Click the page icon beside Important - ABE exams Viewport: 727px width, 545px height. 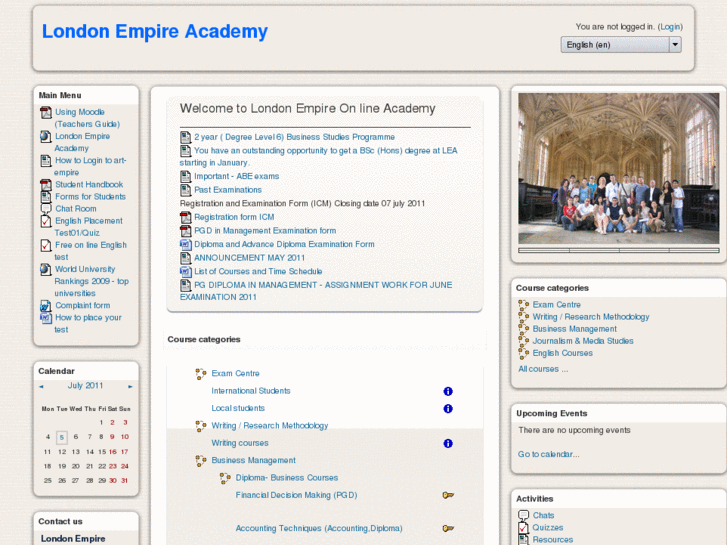tap(185, 177)
